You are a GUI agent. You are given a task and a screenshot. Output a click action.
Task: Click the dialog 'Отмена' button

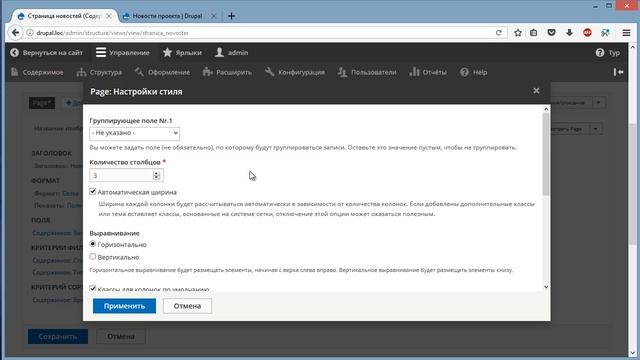pos(187,306)
